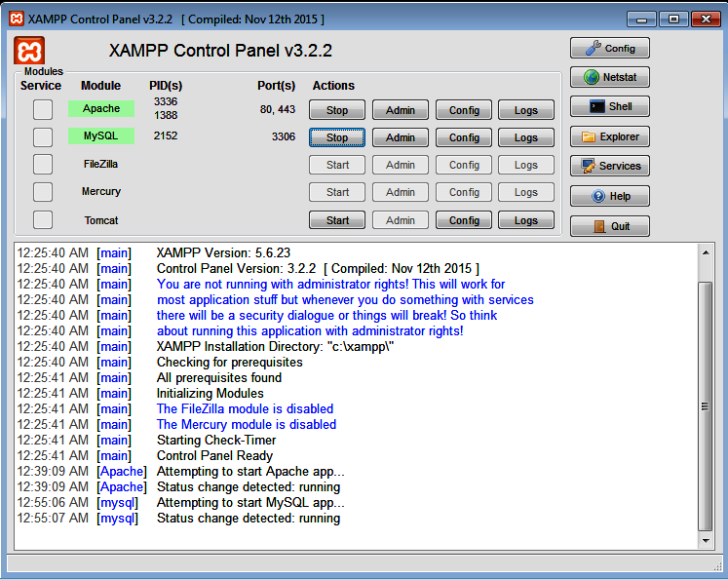Open Tomcat Config options
Screen dimensions: 728x579
pos(464,220)
